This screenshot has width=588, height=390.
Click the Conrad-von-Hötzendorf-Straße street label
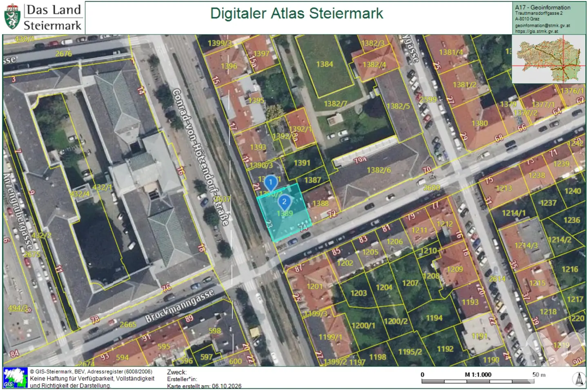[x=201, y=157]
